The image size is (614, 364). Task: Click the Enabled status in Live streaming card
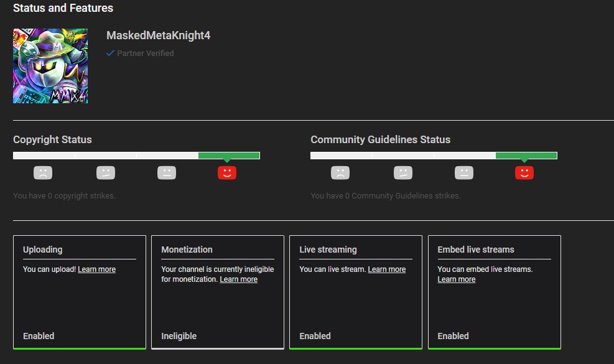coord(315,336)
